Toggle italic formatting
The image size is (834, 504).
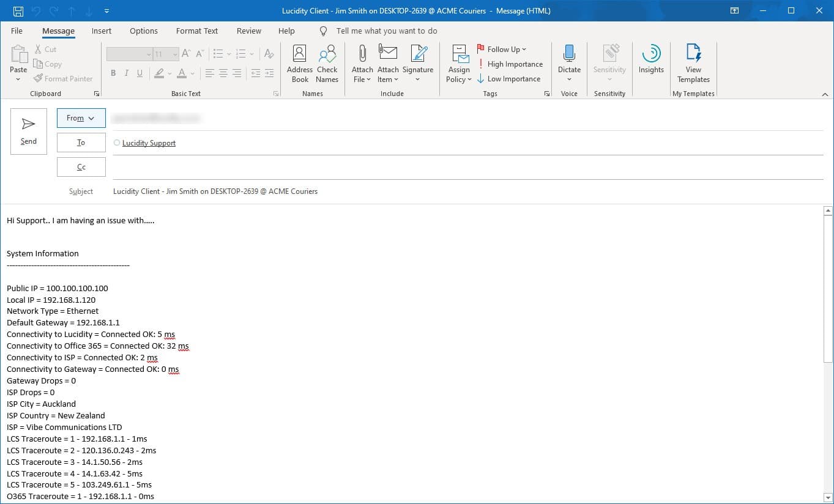[127, 73]
